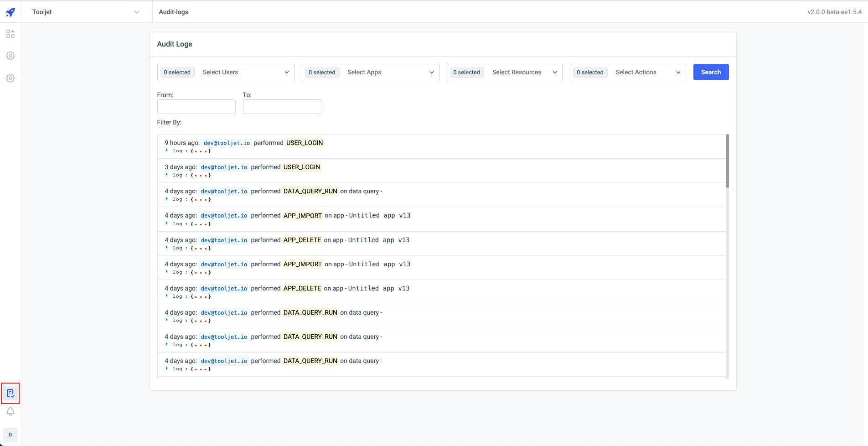868x446 pixels.
Task: Click Untitled app v13 in first APP_DELETE row
Action: [x=379, y=240]
